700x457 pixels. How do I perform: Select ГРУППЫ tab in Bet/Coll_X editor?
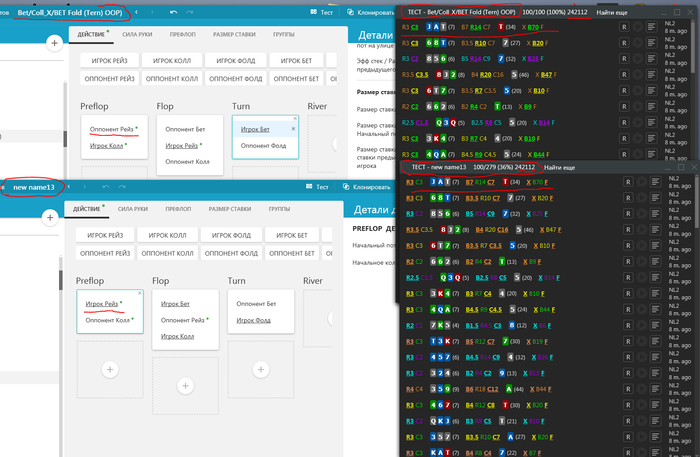283,34
